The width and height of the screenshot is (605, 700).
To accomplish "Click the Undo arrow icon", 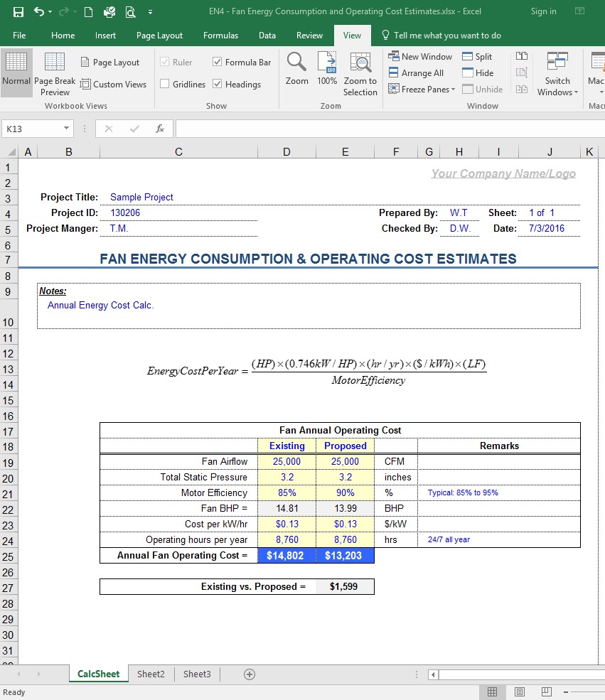I will [39, 11].
